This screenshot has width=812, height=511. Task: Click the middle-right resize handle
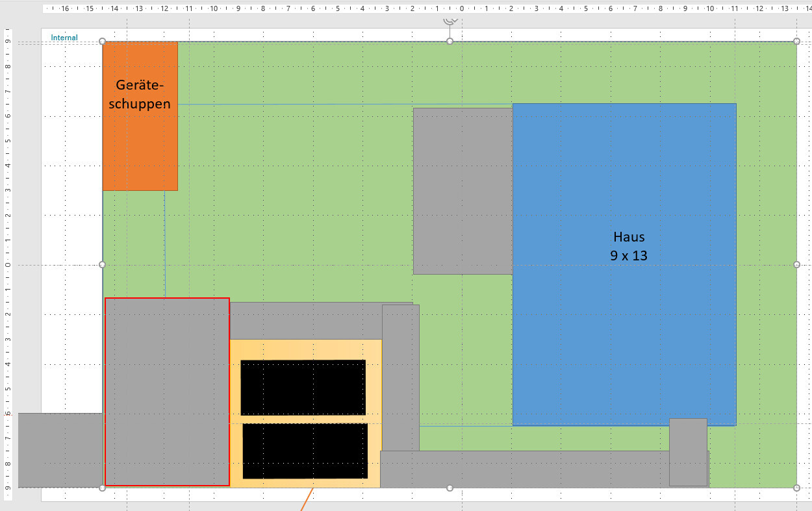[x=796, y=264]
